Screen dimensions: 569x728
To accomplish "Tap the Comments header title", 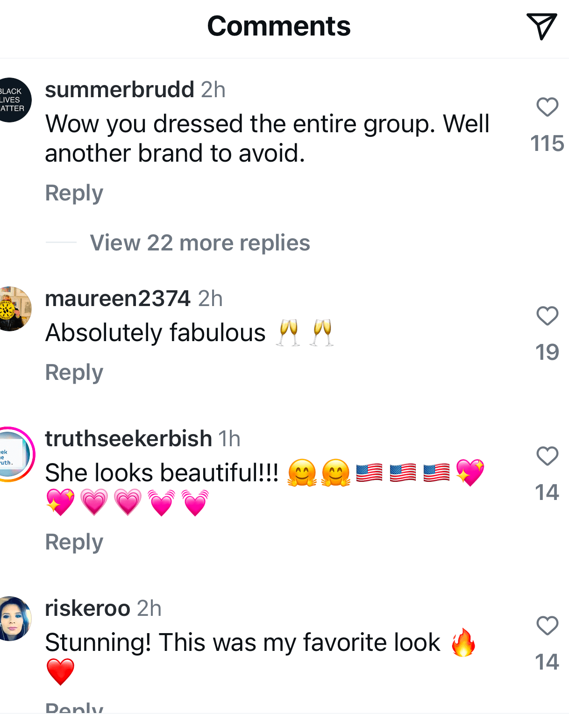I will [279, 26].
